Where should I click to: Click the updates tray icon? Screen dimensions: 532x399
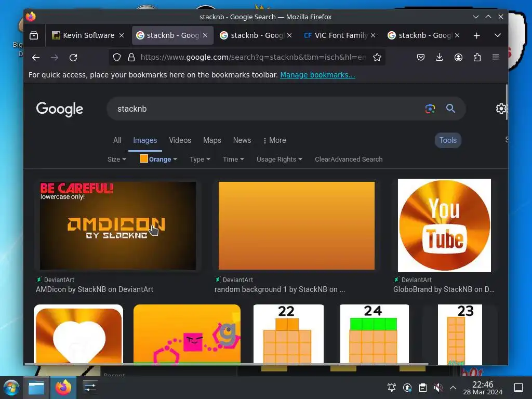pos(407,388)
